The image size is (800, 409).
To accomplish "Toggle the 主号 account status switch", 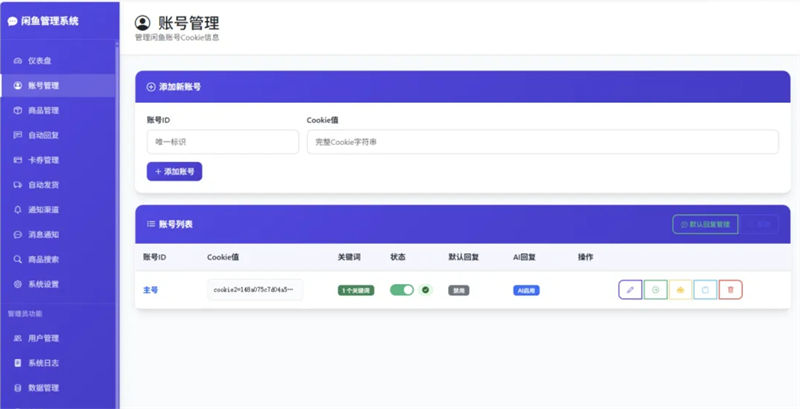I will click(x=401, y=290).
